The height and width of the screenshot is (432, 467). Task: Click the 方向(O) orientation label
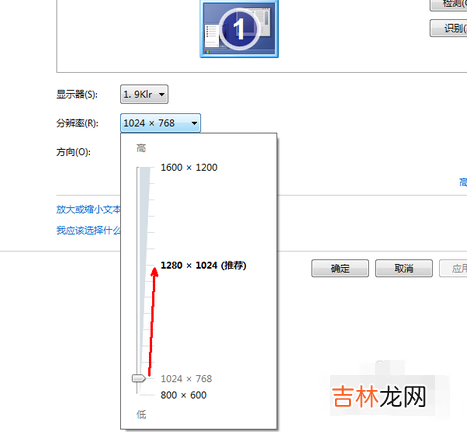point(73,152)
